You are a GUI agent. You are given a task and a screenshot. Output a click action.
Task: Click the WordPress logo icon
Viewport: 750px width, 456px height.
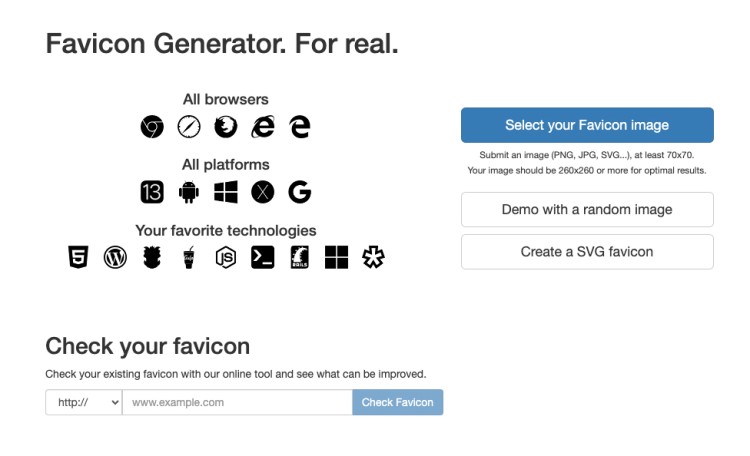(115, 258)
